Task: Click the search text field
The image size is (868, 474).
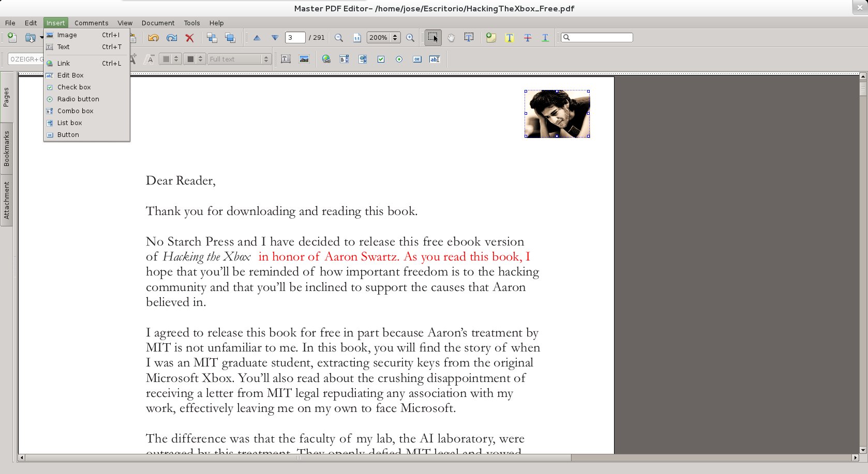Action: [x=597, y=38]
